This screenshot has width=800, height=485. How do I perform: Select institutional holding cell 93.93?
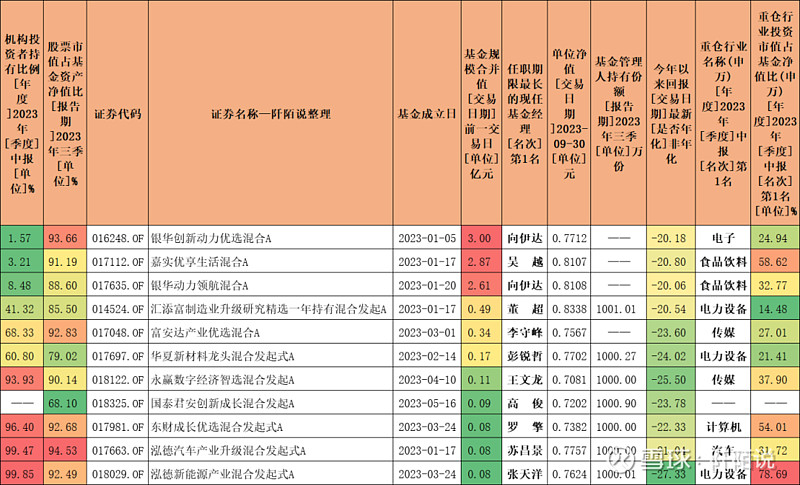pyautogui.click(x=22, y=380)
